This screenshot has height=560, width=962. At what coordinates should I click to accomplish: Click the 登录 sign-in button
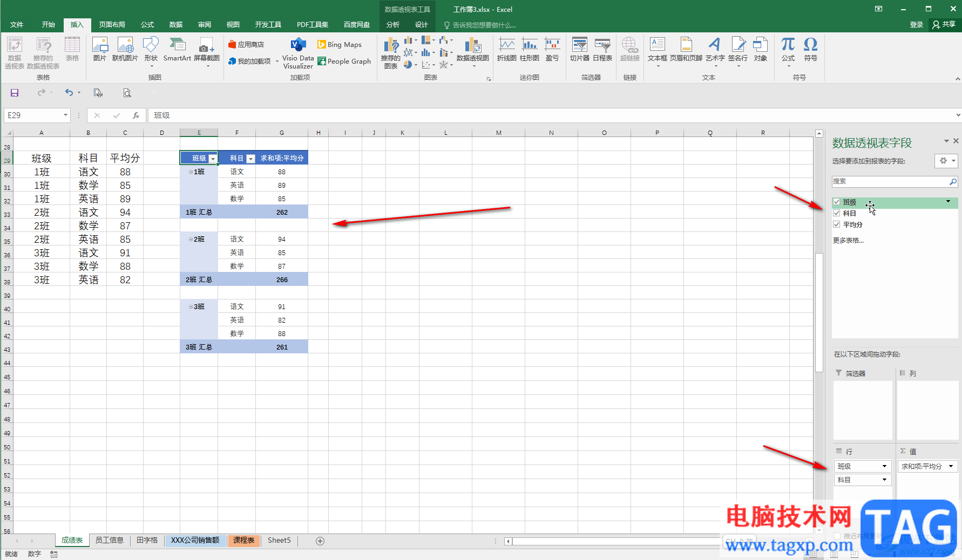[917, 24]
